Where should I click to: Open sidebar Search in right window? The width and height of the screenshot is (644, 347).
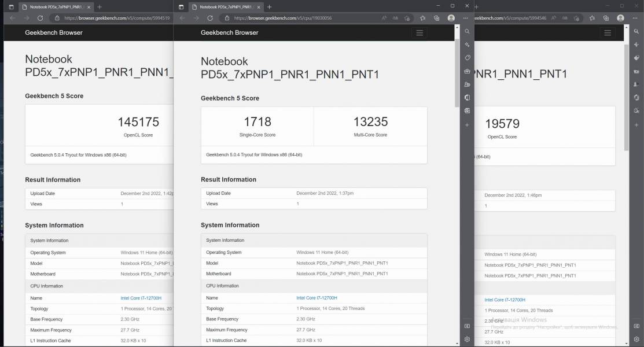pos(636,31)
